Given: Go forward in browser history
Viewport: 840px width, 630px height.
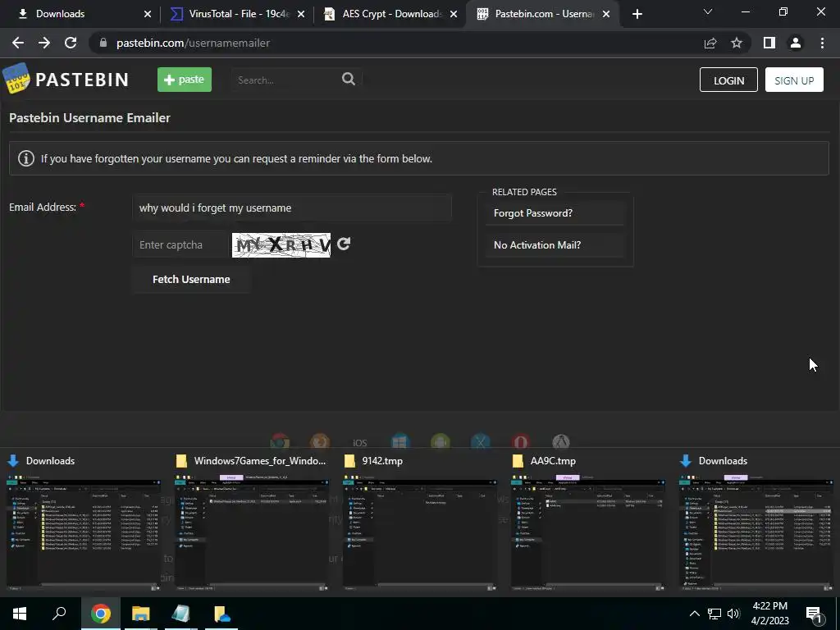Looking at the screenshot, I should [x=44, y=43].
